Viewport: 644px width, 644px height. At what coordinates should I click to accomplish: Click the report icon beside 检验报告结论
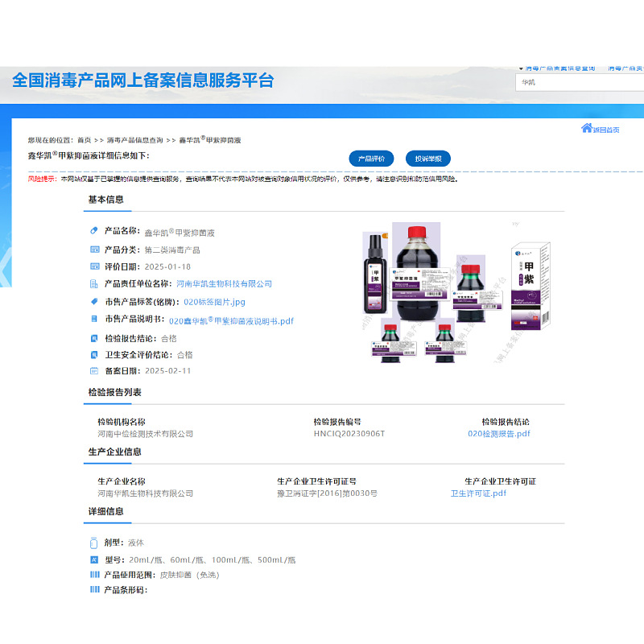tap(93, 337)
